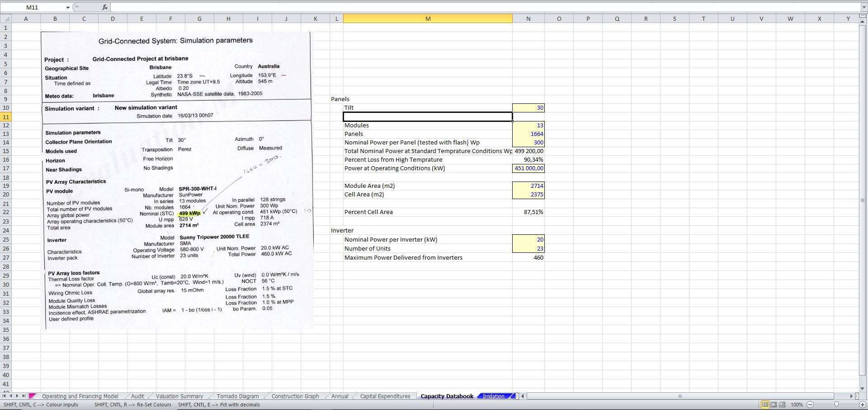Select the cell showing 451 000,00

click(x=528, y=168)
